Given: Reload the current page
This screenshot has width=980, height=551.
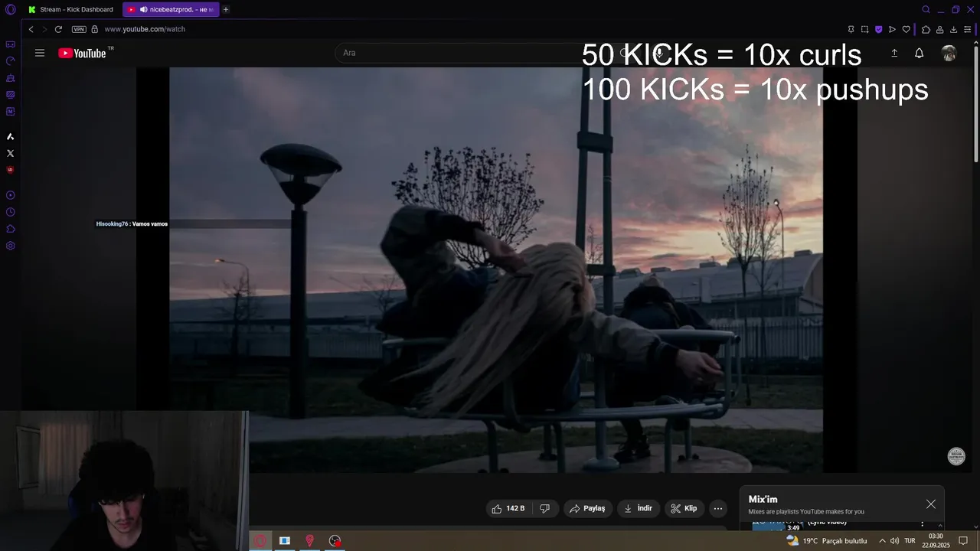Looking at the screenshot, I should [x=58, y=29].
